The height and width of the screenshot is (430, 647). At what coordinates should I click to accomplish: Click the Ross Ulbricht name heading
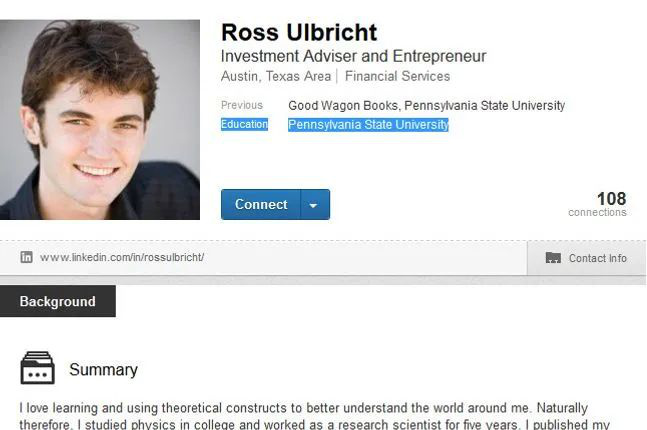(299, 32)
